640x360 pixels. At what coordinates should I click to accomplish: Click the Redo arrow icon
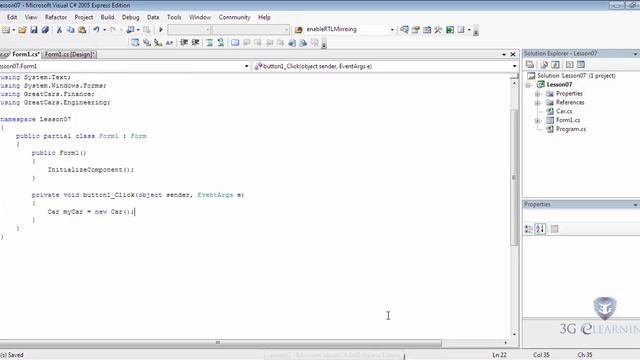coord(113,30)
